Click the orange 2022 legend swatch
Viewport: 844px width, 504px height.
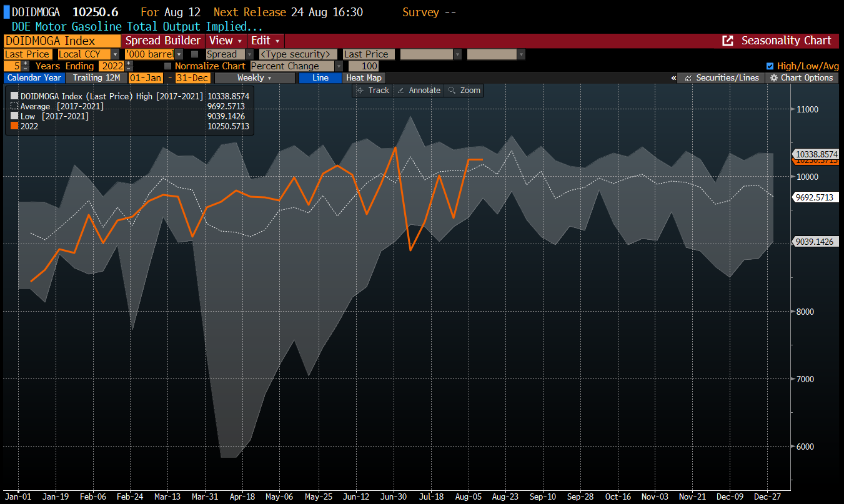pyautogui.click(x=14, y=126)
